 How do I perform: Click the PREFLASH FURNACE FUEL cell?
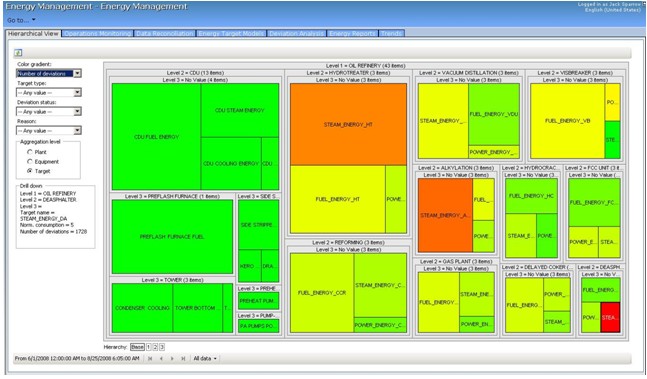click(172, 236)
